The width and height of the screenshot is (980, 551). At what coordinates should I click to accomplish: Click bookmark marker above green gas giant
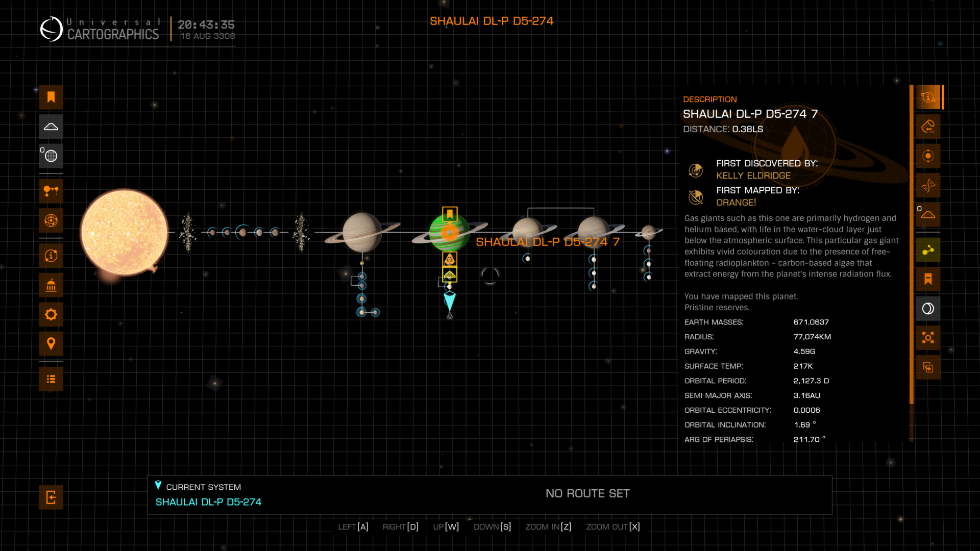coord(450,214)
